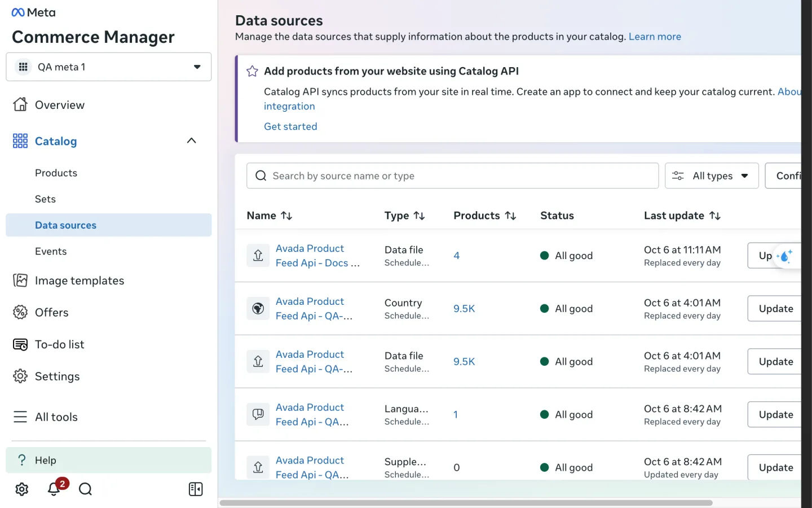Click the 1 products count link
The image size is (812, 508).
point(456,415)
